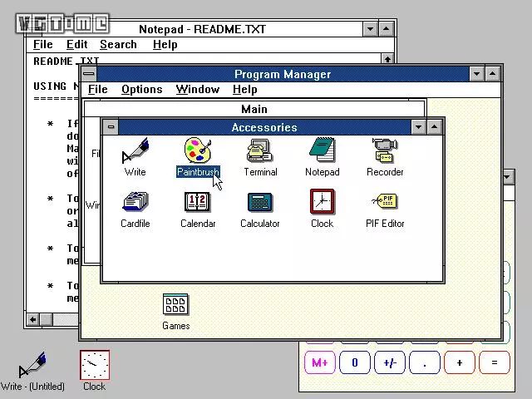Image resolution: width=532 pixels, height=399 pixels.
Task: Click Notepad's vertical scrollbar up arrow
Action: tap(387, 59)
